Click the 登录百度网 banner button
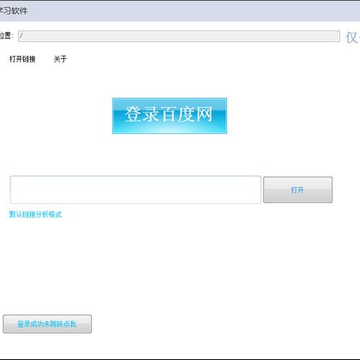This screenshot has height=360, width=360. coord(170,116)
